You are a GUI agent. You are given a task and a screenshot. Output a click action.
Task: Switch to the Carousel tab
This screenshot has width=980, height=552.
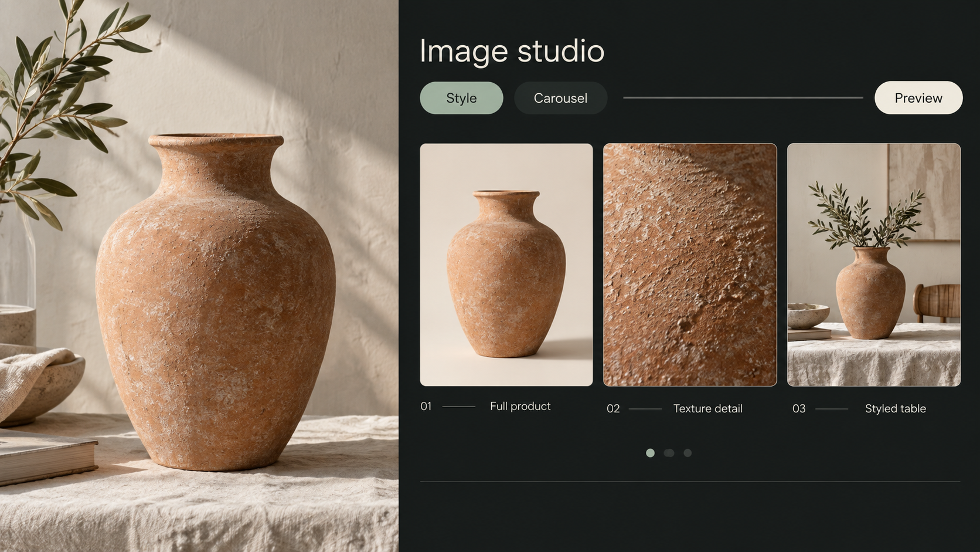point(560,98)
